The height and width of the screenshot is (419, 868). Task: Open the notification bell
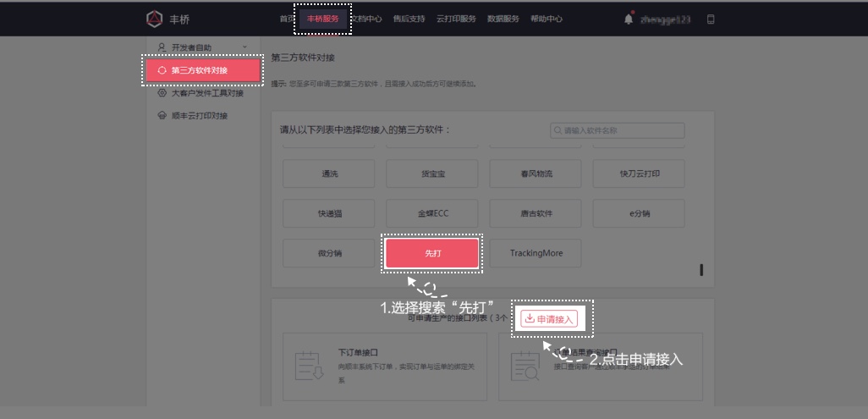pyautogui.click(x=629, y=19)
